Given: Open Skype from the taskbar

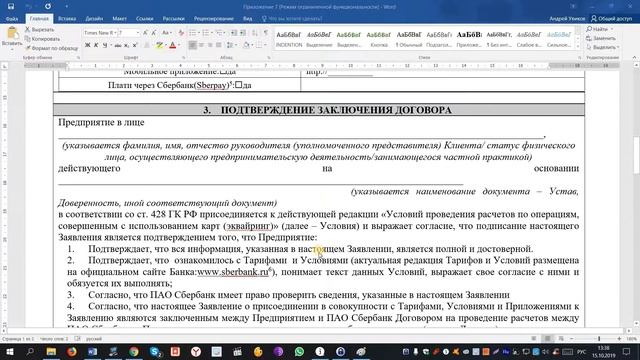Looking at the screenshot, I should tap(155, 351).
